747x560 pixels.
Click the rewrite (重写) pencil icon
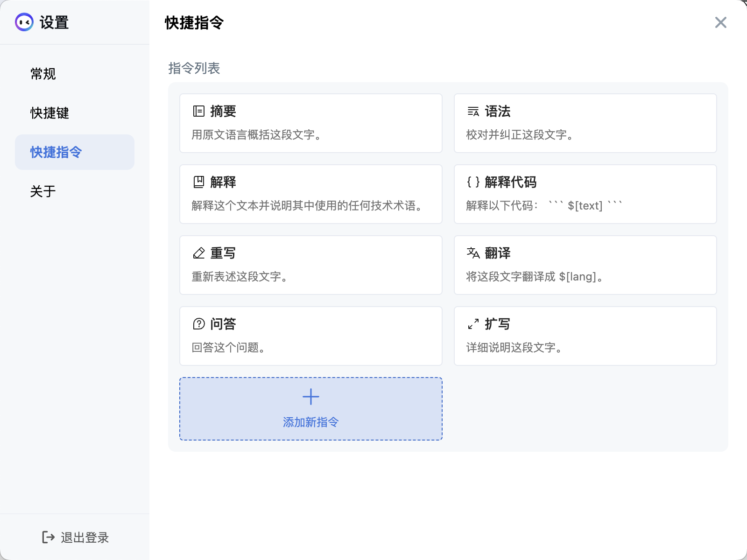click(199, 253)
